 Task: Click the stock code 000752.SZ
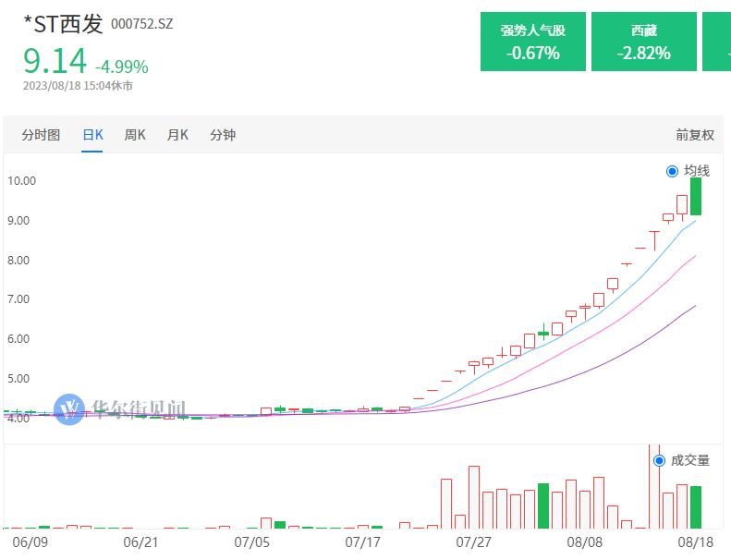coord(141,24)
